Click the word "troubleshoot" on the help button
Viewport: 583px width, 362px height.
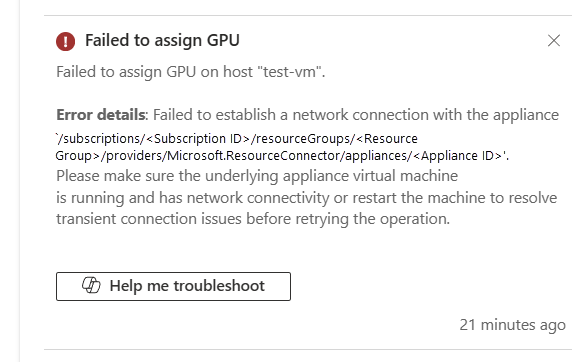point(219,286)
